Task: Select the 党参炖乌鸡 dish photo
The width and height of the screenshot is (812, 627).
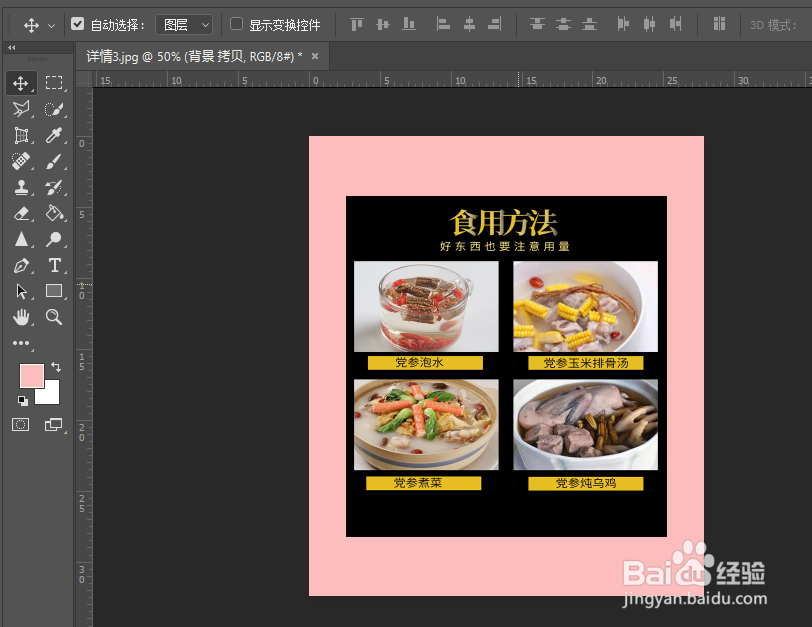Action: coord(586,425)
